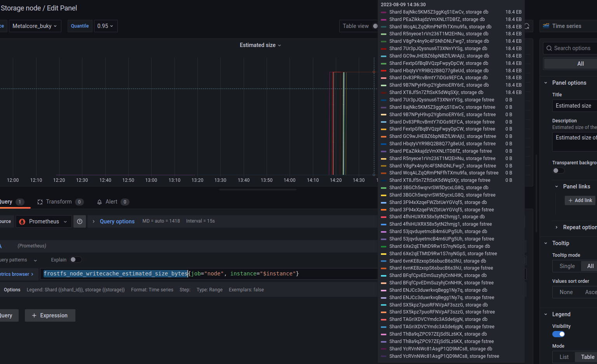Screen dimensions: 597x364
Task: Collapse the Panel options section
Action: point(546,83)
